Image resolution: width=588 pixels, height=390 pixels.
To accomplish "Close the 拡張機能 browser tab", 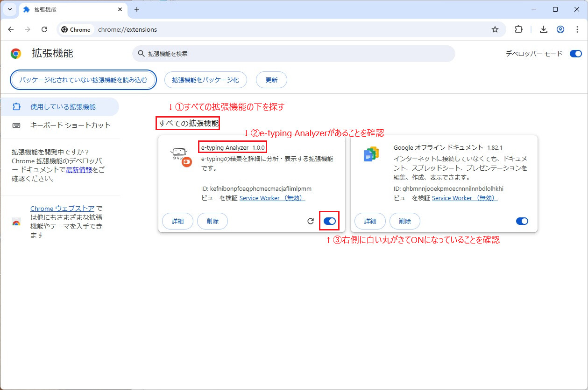I will pyautogui.click(x=120, y=9).
